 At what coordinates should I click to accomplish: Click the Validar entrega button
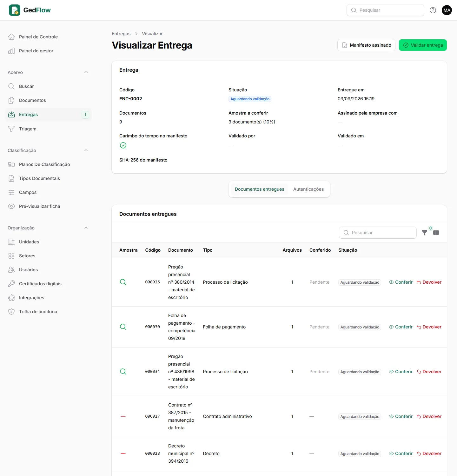(x=423, y=45)
